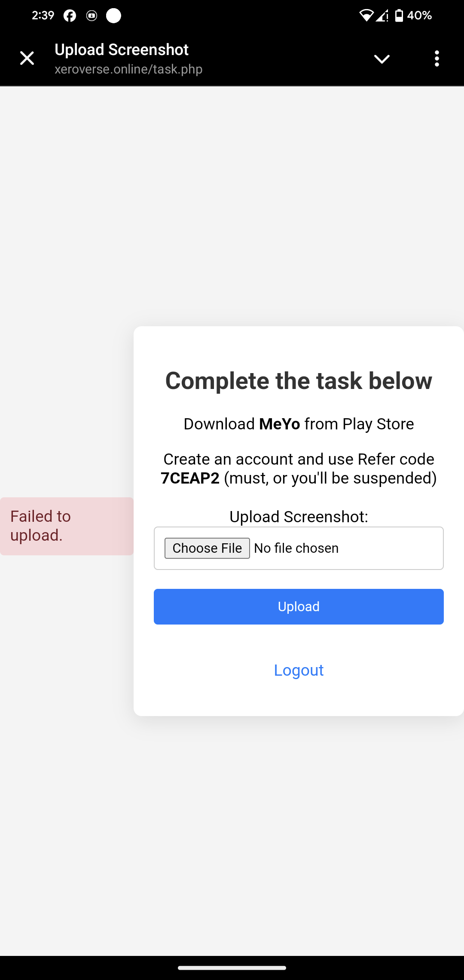Tap the bold MeYo app name
464x980 pixels.
[x=280, y=424]
